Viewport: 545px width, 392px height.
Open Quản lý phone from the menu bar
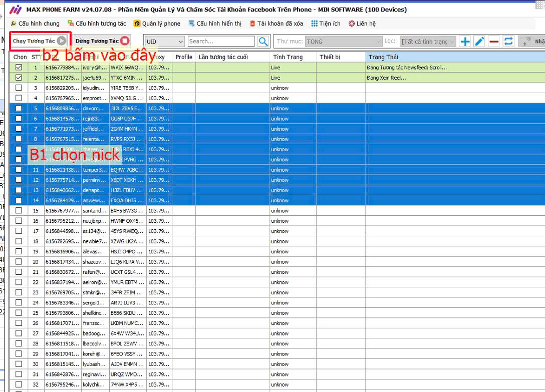(157, 24)
